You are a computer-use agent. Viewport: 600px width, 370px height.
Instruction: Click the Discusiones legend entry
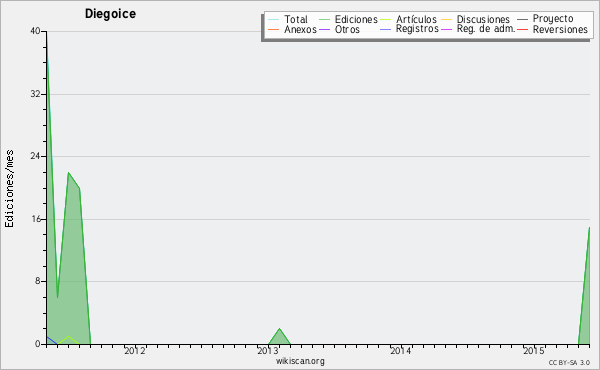[475, 19]
